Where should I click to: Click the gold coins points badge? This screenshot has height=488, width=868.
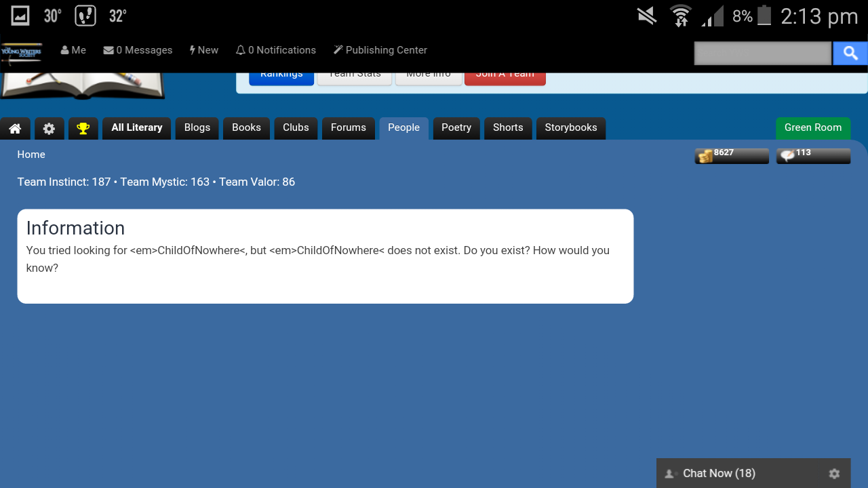click(732, 156)
